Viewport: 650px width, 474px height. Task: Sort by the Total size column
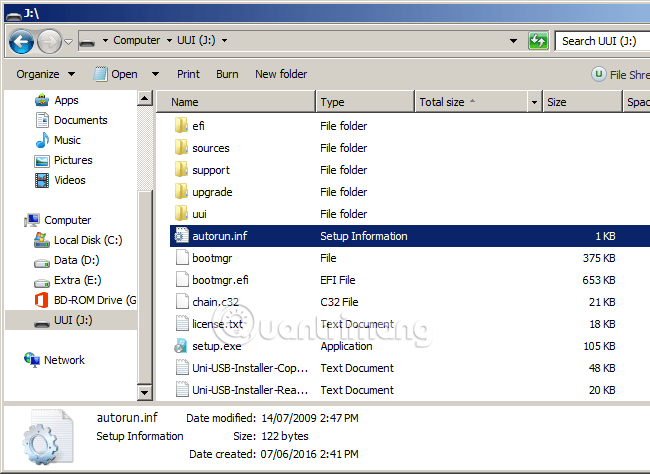click(471, 102)
